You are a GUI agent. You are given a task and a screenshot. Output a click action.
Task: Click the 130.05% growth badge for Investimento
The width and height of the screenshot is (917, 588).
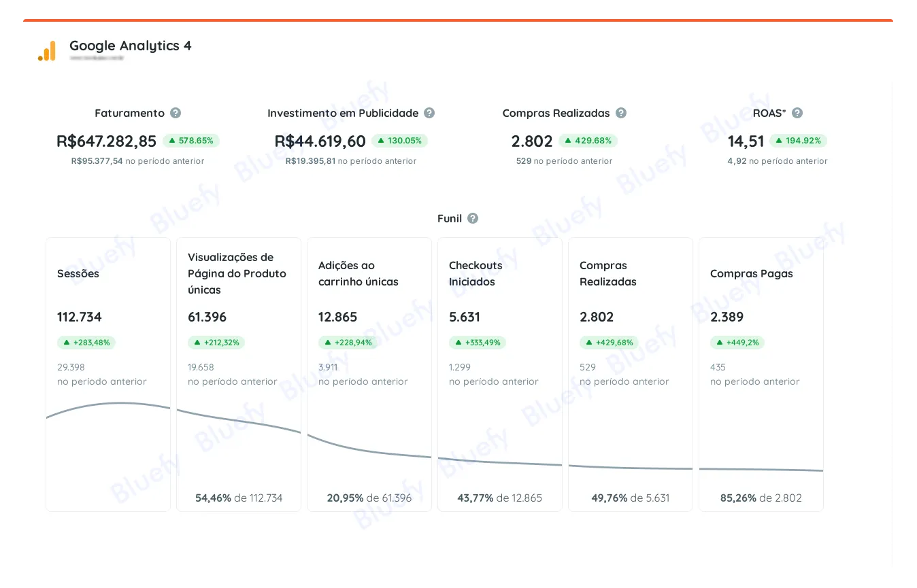pyautogui.click(x=399, y=141)
